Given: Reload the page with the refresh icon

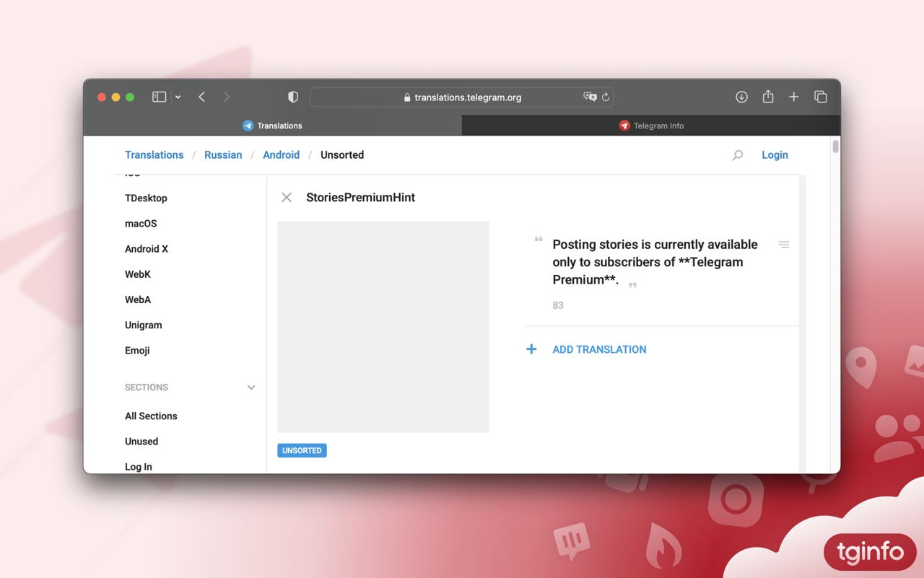Looking at the screenshot, I should [606, 97].
